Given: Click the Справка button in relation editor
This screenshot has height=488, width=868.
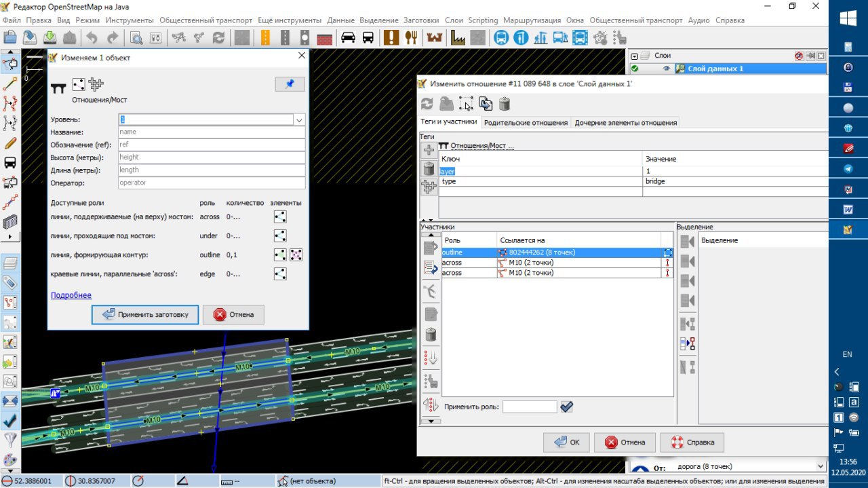Looking at the screenshot, I should [692, 442].
